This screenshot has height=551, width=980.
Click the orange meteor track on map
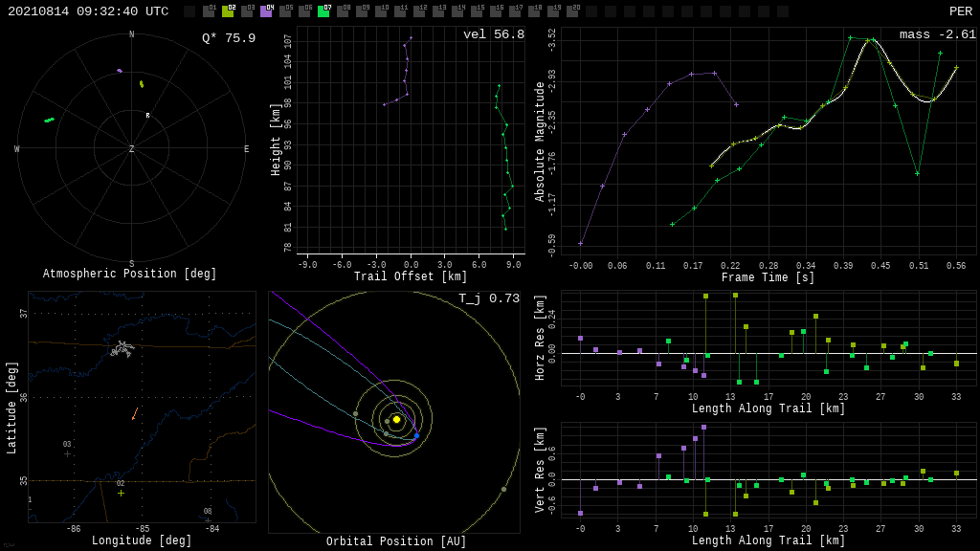pos(135,413)
